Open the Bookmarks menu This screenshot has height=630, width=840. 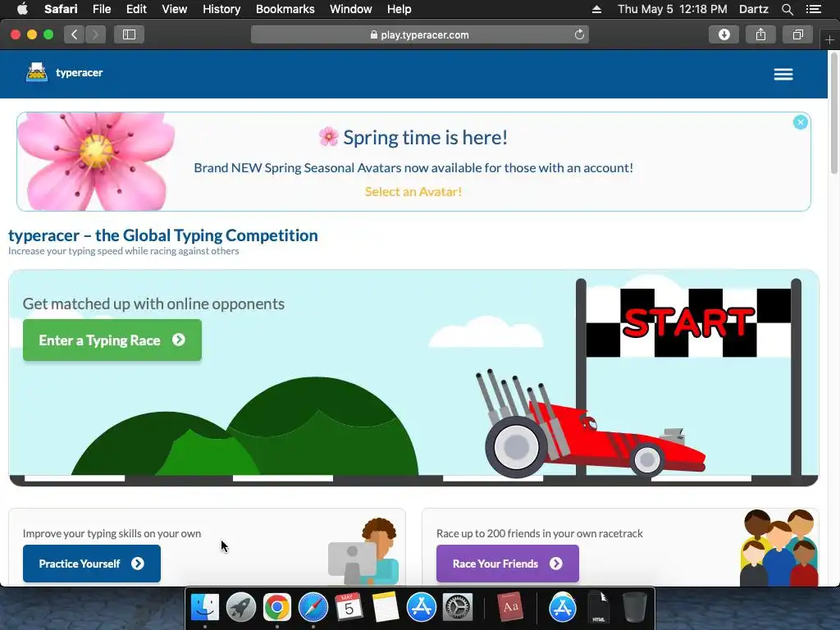click(x=285, y=9)
